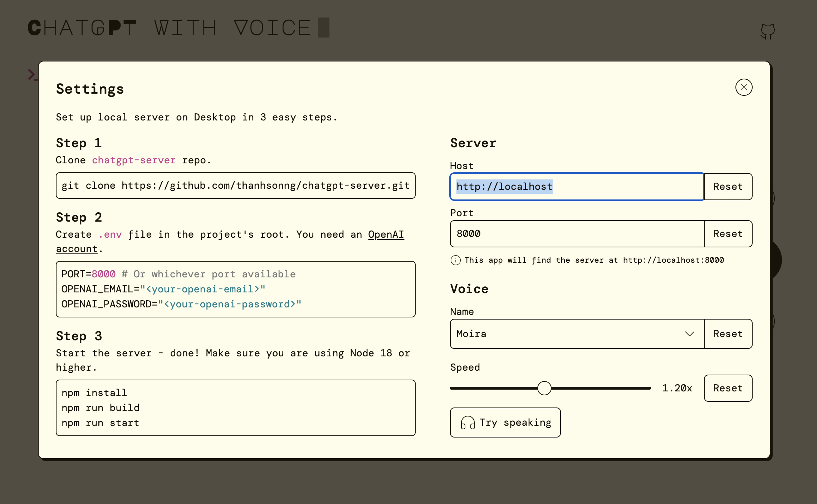Image resolution: width=817 pixels, height=504 pixels.
Task: Expand the Moira voice name dropdown
Action: [577, 334]
